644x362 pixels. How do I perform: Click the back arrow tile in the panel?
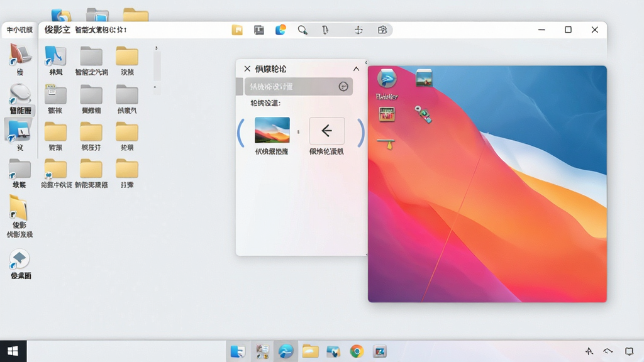tap(327, 131)
